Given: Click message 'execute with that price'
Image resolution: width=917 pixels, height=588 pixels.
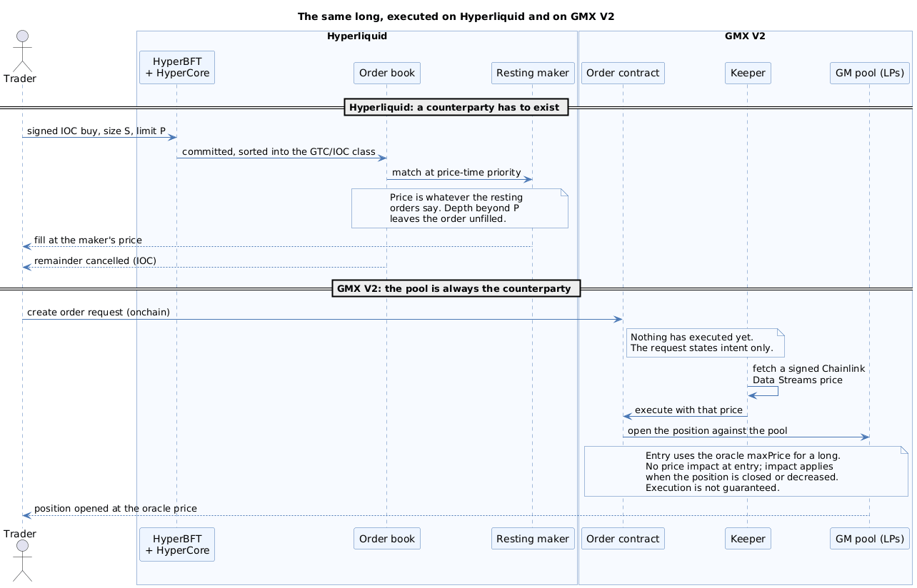Looking at the screenshot, I should click(688, 410).
